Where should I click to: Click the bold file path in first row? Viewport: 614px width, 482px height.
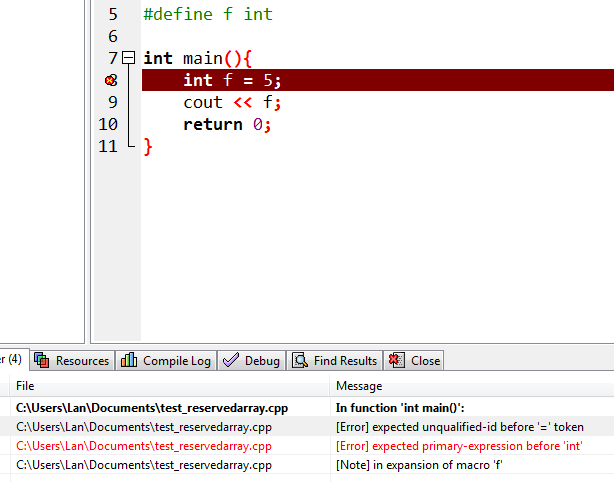152,408
